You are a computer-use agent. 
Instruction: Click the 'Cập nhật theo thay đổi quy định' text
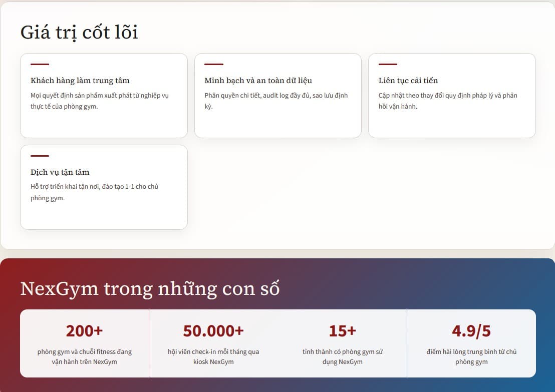pos(448,101)
